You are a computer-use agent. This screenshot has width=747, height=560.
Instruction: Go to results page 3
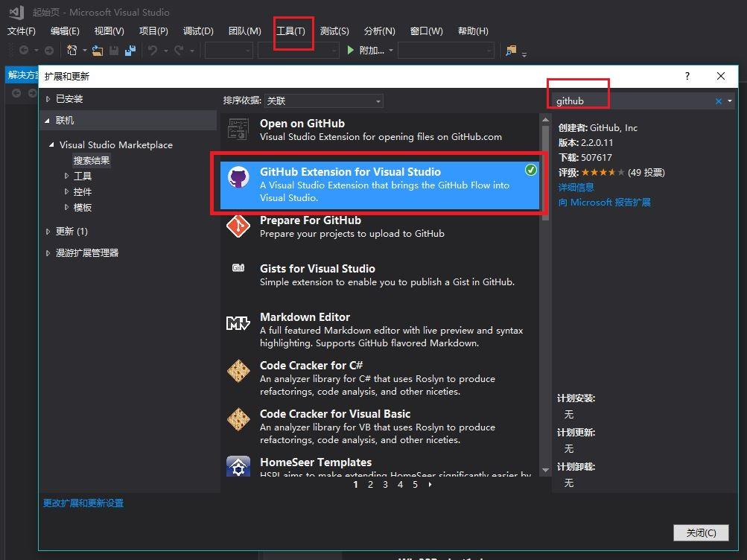pyautogui.click(x=385, y=484)
